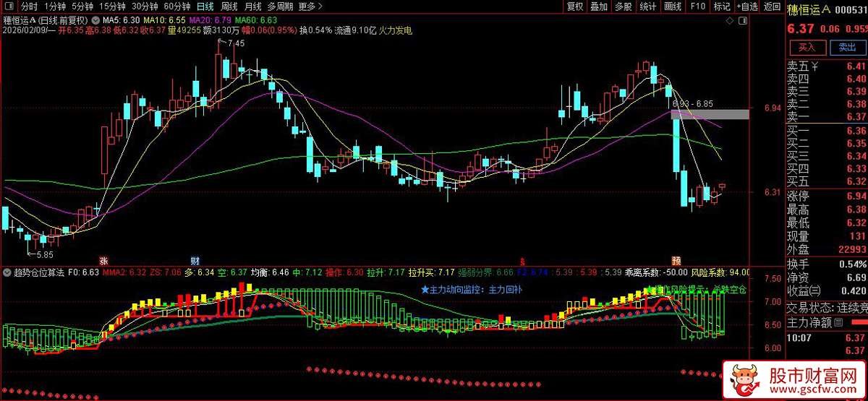Click the 卖五 price 6.41 row
Screen dimensions: 868x401
[826, 66]
